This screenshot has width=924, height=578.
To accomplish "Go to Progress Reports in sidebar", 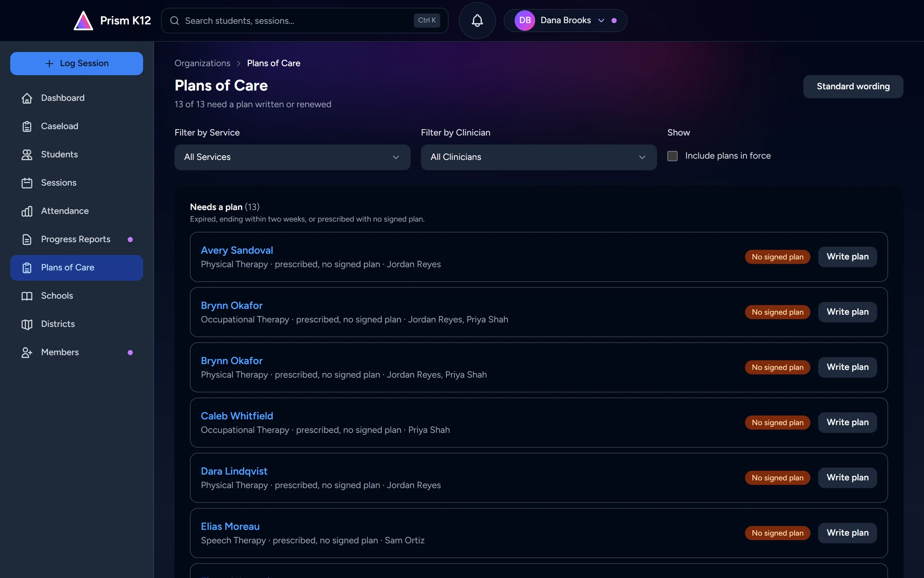I will (77, 239).
